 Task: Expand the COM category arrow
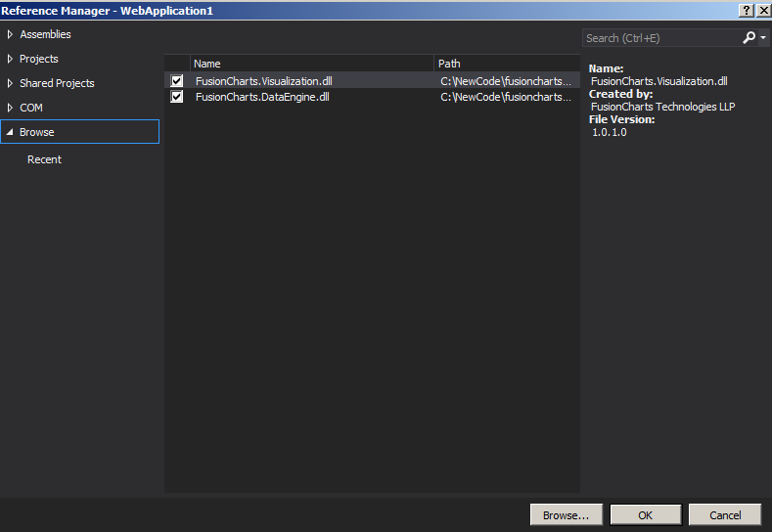coord(10,108)
